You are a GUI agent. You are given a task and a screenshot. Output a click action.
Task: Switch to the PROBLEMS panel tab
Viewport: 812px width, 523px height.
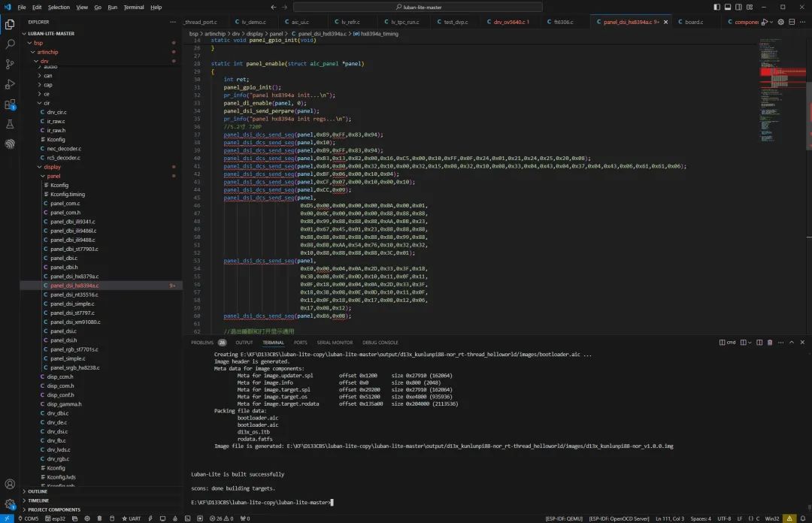pyautogui.click(x=208, y=343)
